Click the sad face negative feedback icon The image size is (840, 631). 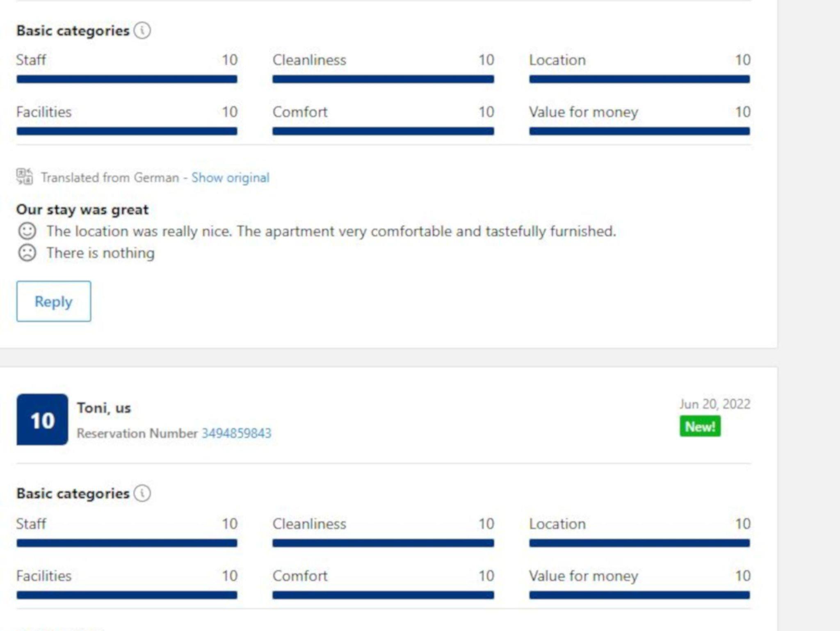pos(27,253)
